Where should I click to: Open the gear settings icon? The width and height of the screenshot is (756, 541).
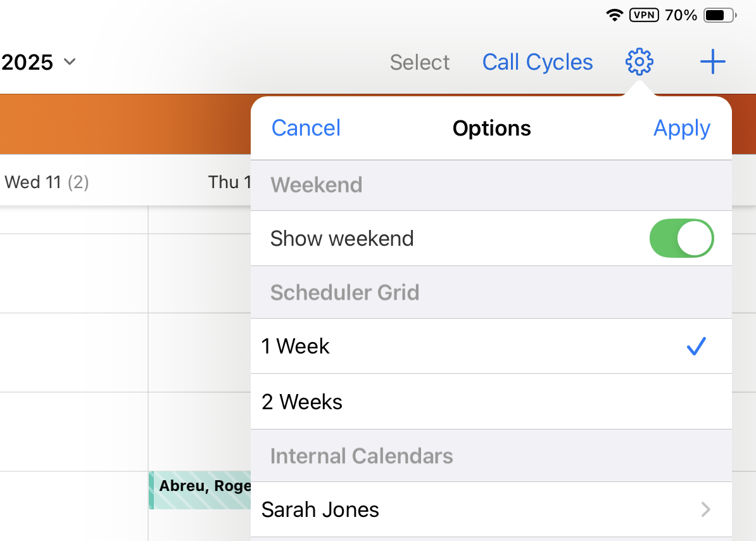point(639,62)
